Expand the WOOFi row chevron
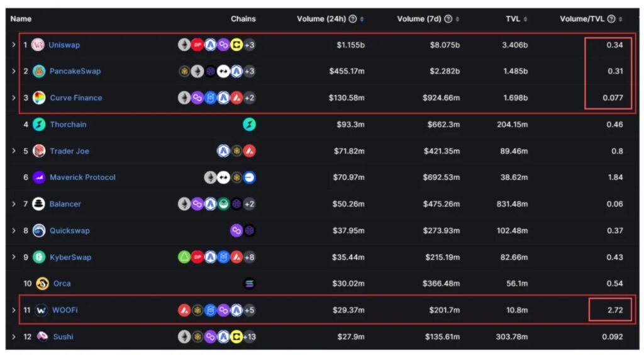Screen dimensions: 644x355 tap(14, 310)
